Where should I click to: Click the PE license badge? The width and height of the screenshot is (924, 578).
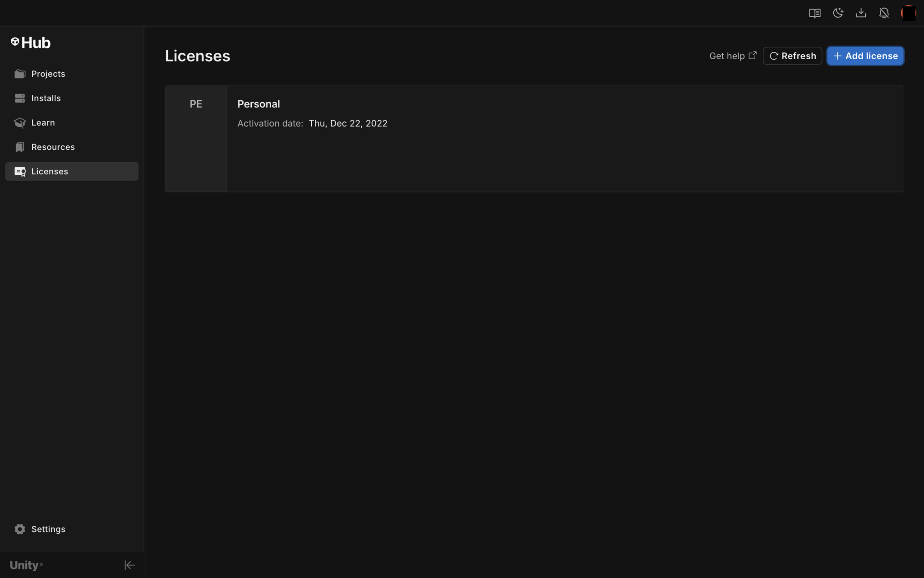click(x=196, y=104)
